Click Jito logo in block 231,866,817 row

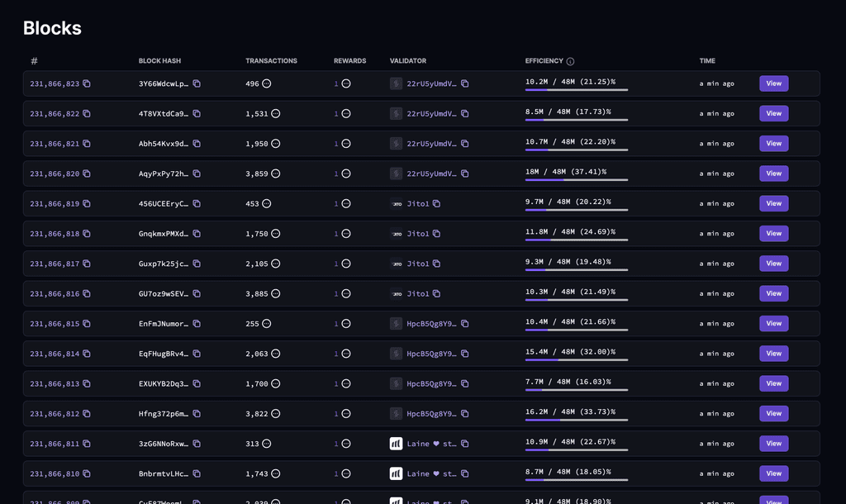(x=396, y=264)
